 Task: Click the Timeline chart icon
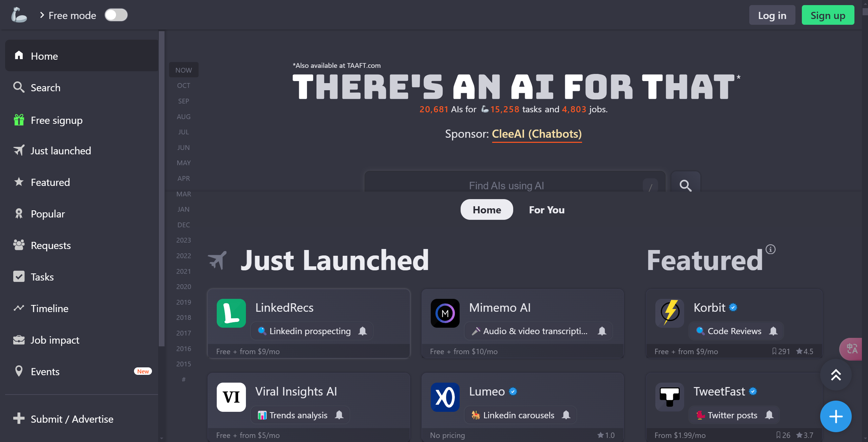point(19,308)
